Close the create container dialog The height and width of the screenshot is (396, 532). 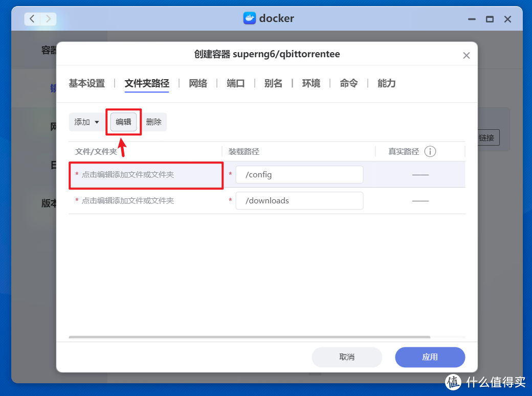pos(467,55)
